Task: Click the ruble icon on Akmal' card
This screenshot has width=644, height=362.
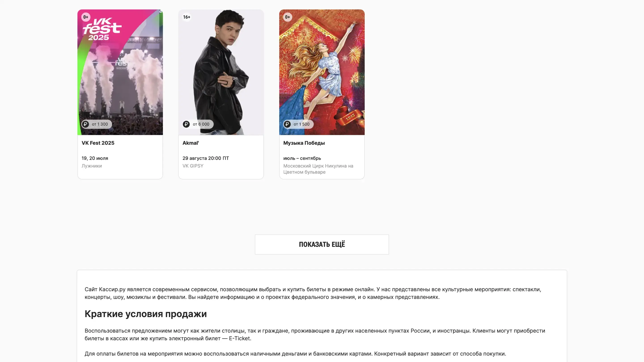Action: 186,124
